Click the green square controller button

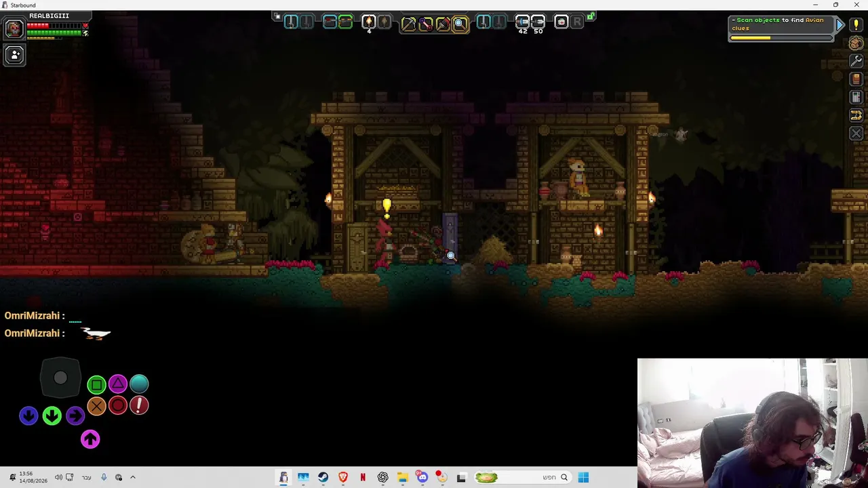[96, 385]
